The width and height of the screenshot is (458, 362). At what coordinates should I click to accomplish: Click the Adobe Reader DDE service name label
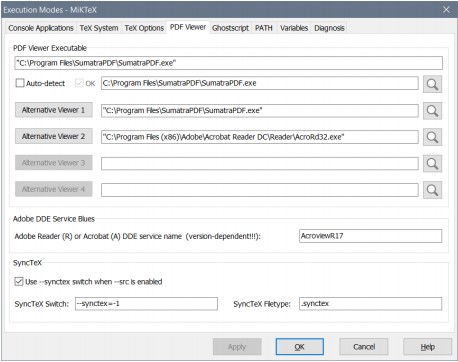coord(137,236)
